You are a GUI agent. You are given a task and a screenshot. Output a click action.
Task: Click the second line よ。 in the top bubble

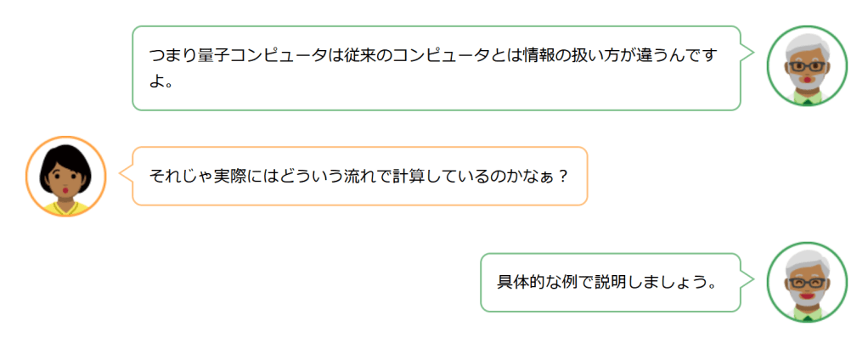click(x=161, y=83)
